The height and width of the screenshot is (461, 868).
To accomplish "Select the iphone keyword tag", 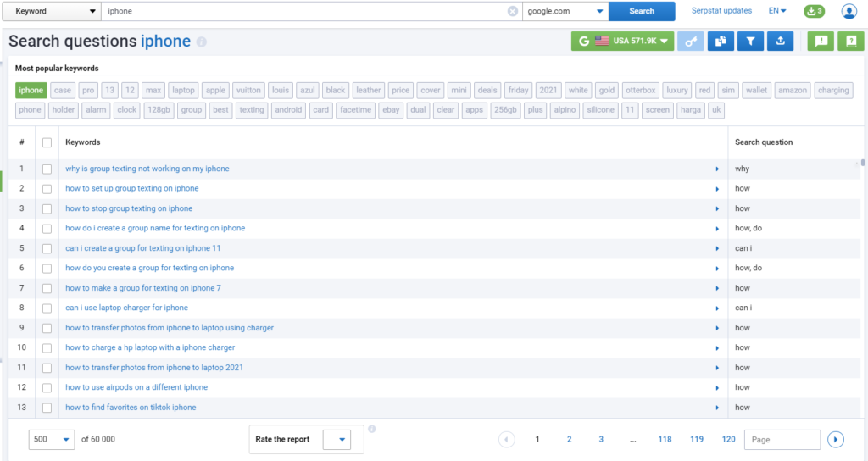I will pyautogui.click(x=31, y=90).
